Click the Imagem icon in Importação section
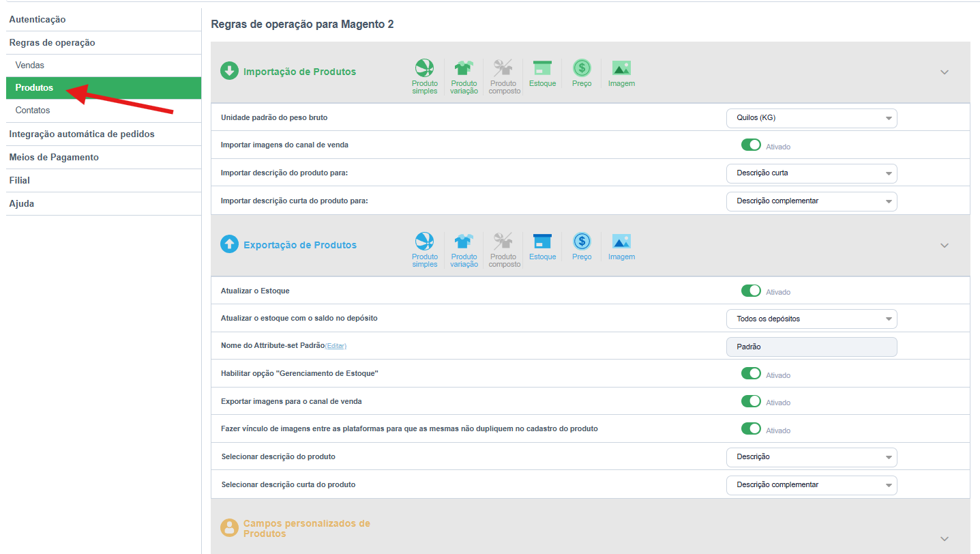 coord(621,68)
